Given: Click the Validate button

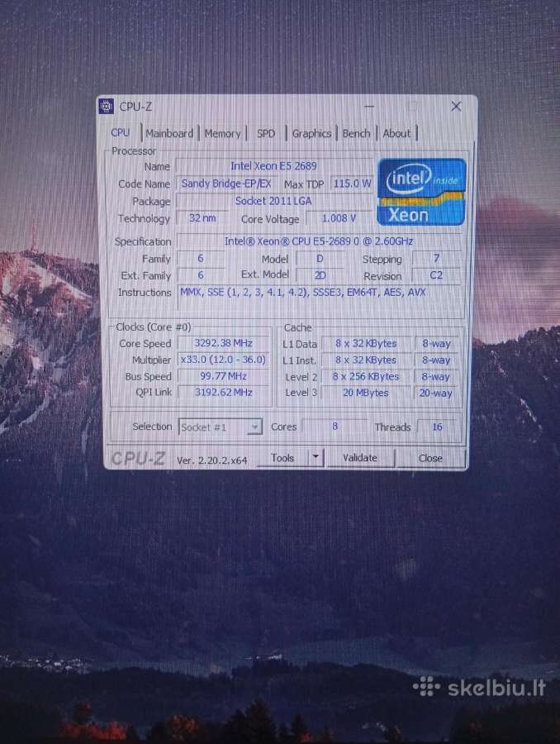Looking at the screenshot, I should 360,458.
